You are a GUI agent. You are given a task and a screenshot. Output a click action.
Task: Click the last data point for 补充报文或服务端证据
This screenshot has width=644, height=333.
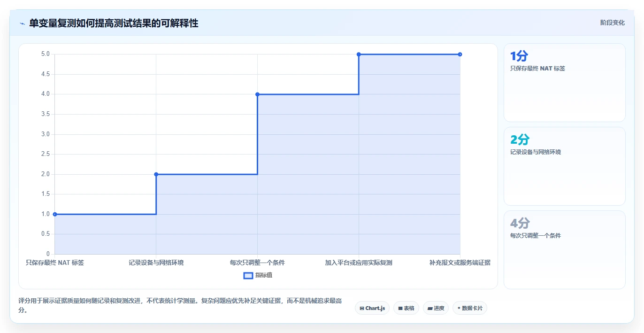[460, 54]
